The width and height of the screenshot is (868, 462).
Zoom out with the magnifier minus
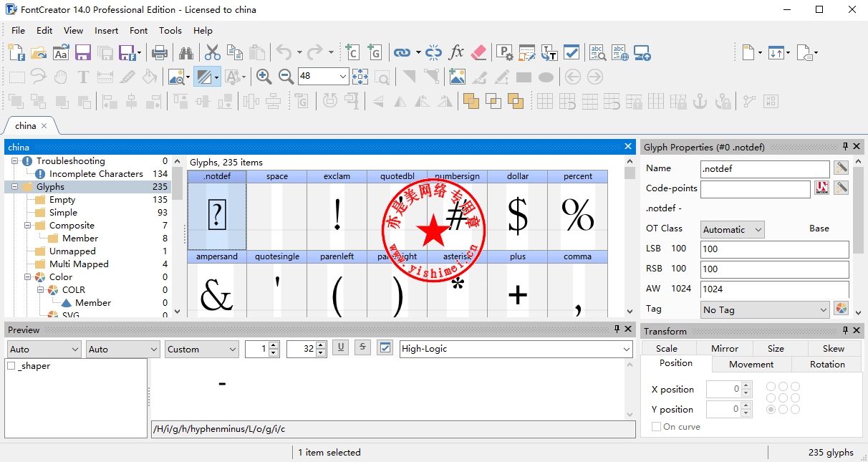tap(286, 77)
